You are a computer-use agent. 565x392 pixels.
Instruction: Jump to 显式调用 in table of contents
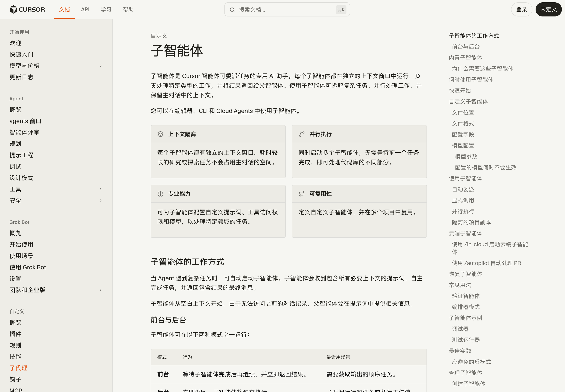[463, 201]
